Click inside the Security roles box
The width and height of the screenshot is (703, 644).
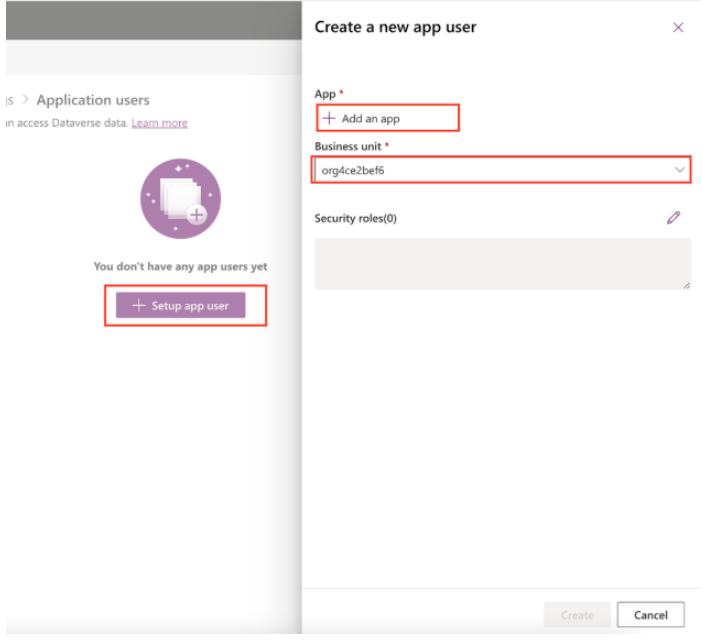click(x=502, y=264)
